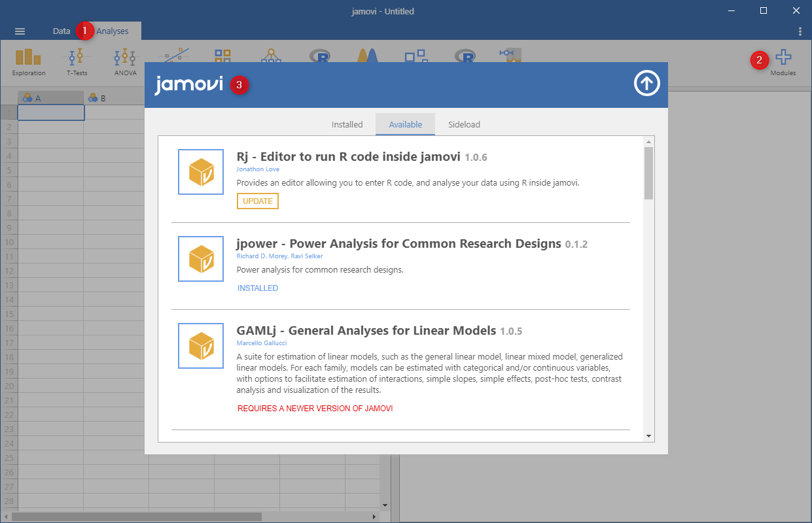812x523 pixels.
Task: Open the hamburger main menu
Action: (x=20, y=31)
